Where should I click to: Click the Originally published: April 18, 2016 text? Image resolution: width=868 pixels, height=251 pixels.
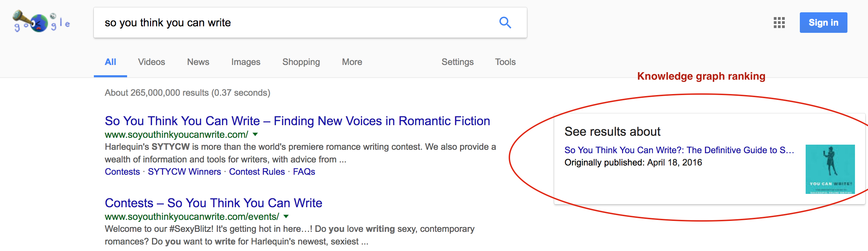(x=633, y=162)
